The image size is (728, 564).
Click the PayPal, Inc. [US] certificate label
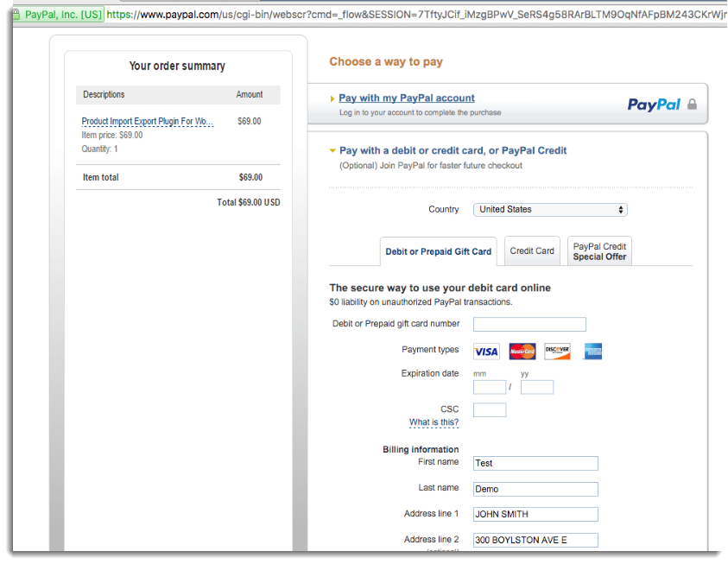pyautogui.click(x=63, y=15)
